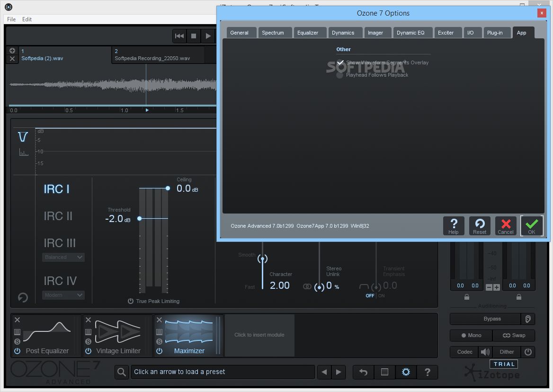Screen dimensions: 553x392
Task: Open Post Equalizer preset list icon
Action: (x=17, y=332)
